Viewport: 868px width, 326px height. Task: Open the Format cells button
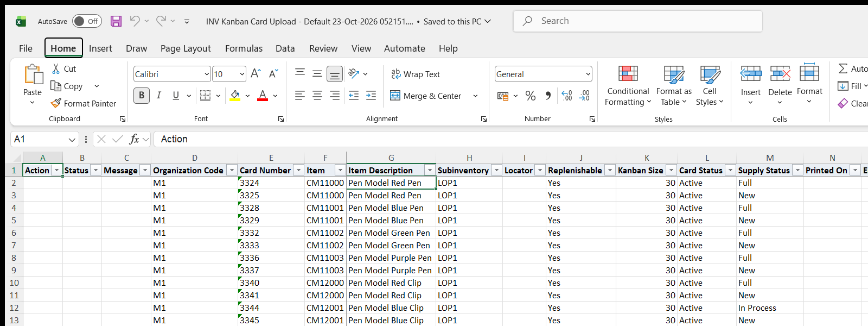coord(809,85)
